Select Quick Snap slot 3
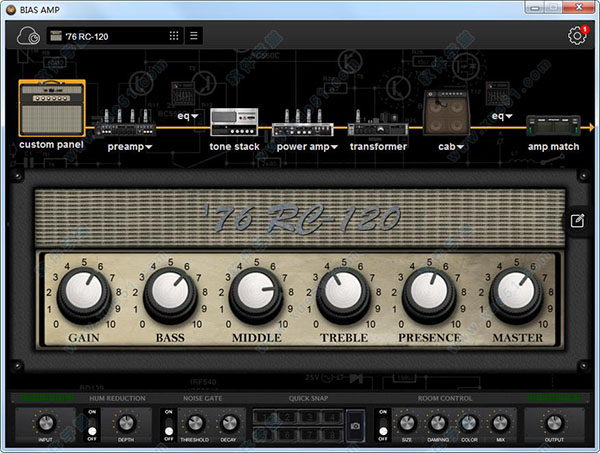This screenshot has width=600, height=453. pos(310,417)
